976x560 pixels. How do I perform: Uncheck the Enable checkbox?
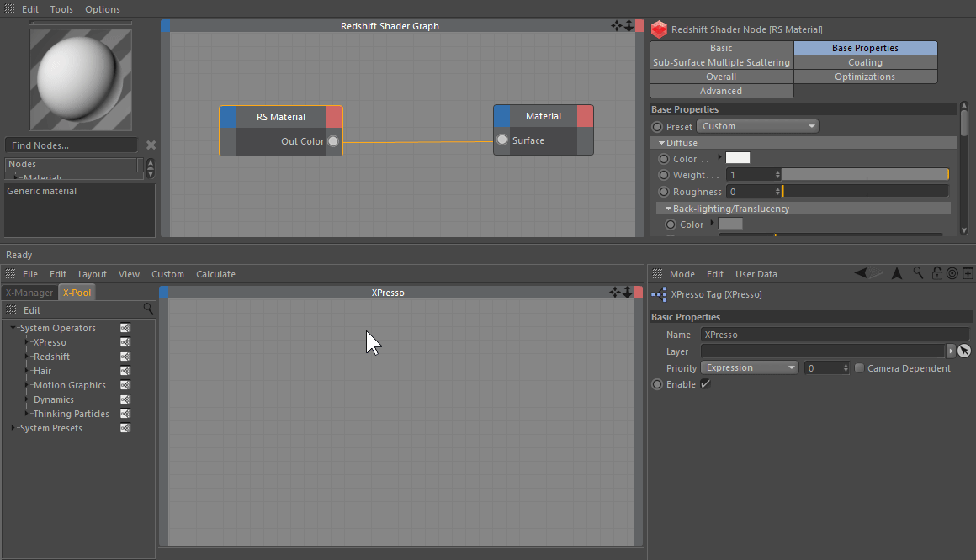coord(705,384)
